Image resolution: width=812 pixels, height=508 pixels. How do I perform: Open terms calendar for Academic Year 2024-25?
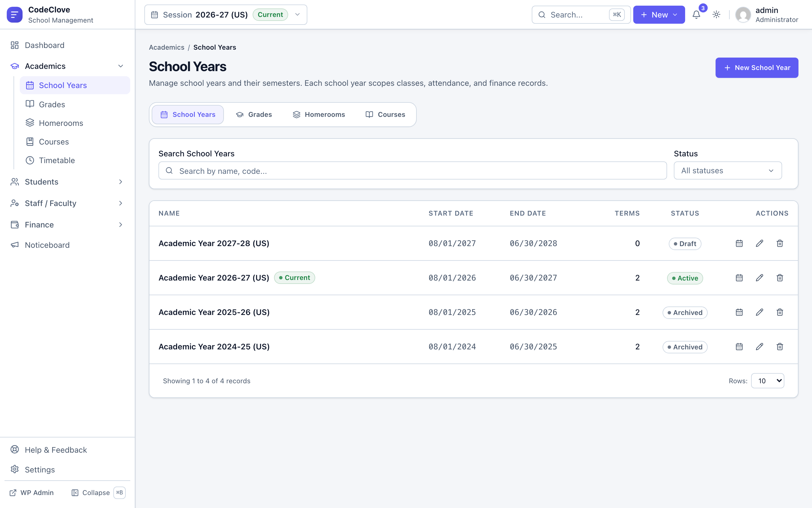[739, 347]
